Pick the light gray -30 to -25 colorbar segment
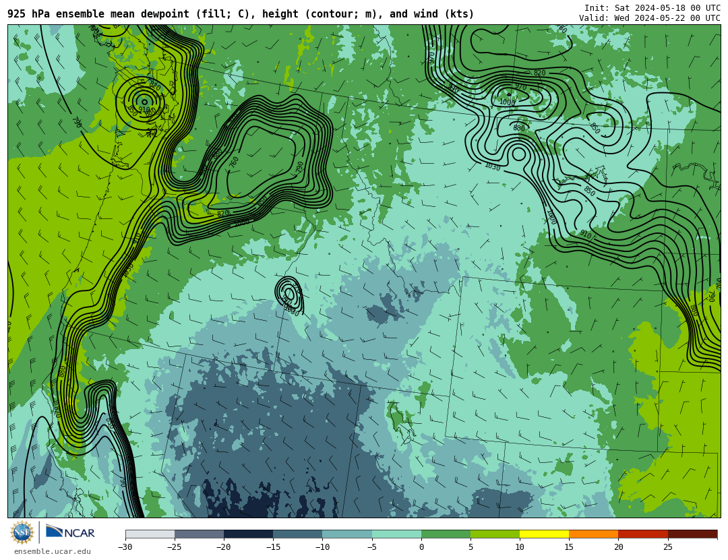The image size is (728, 560). (150, 534)
